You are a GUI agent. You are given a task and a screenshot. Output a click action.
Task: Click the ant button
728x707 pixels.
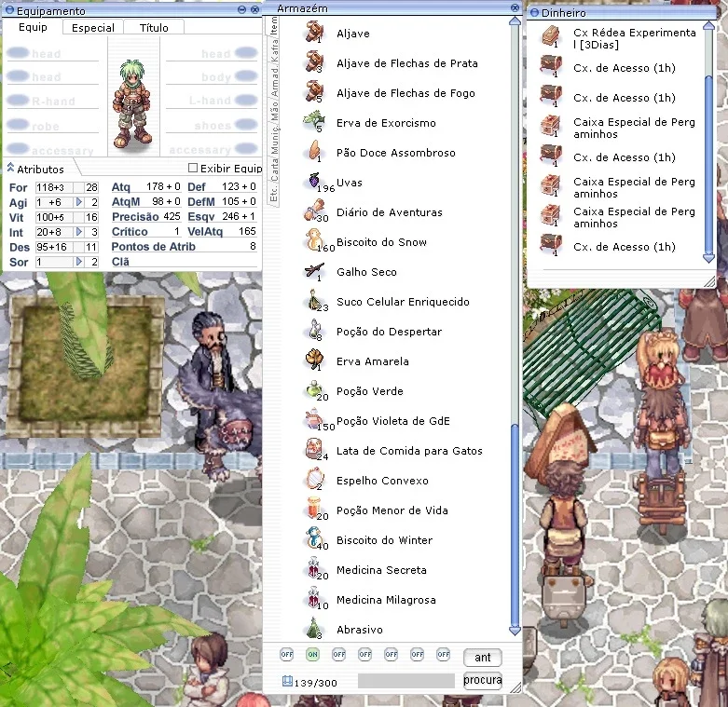pos(483,657)
